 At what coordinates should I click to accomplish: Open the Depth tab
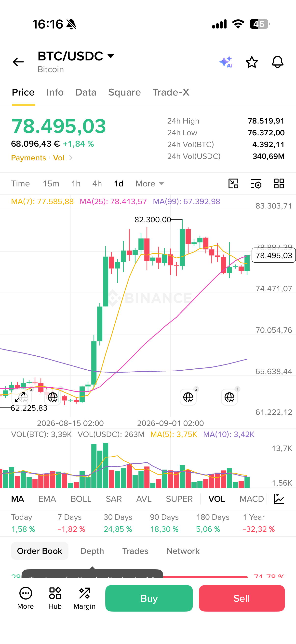tap(92, 551)
